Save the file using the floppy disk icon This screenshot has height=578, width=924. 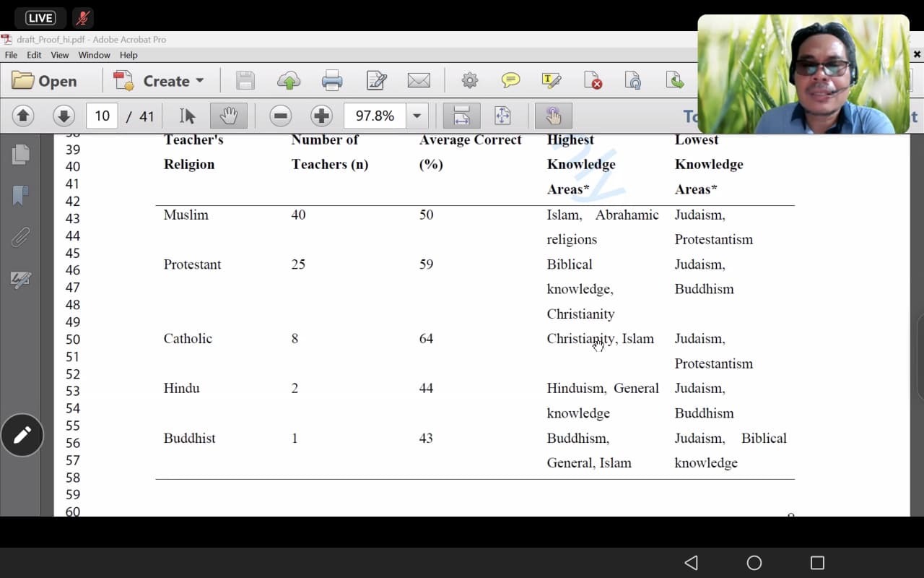click(245, 80)
